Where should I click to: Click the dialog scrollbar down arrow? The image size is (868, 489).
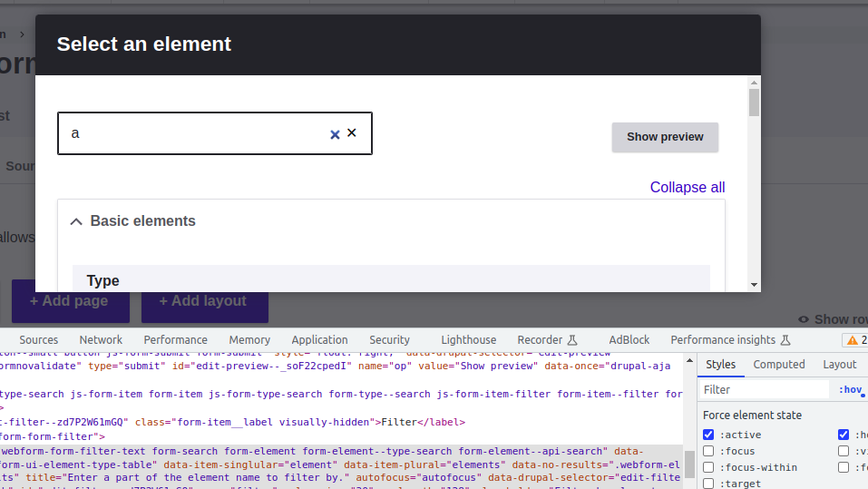754,284
